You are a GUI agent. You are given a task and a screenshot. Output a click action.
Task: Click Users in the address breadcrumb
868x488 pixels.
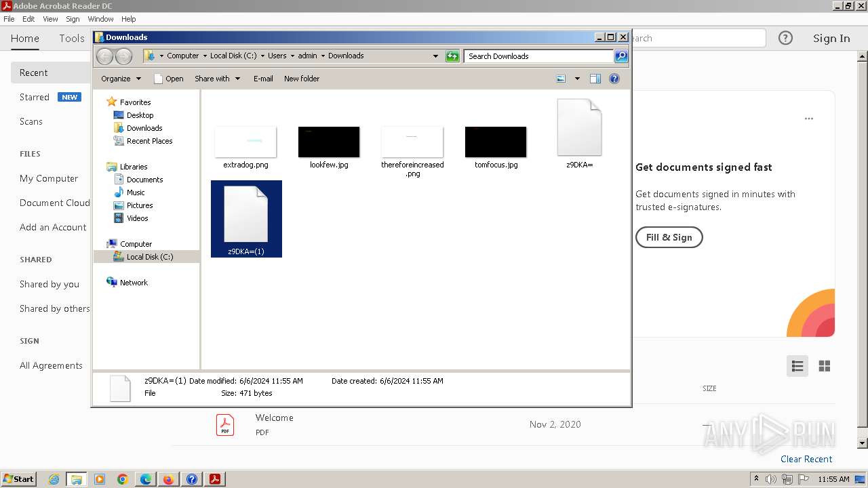point(277,56)
